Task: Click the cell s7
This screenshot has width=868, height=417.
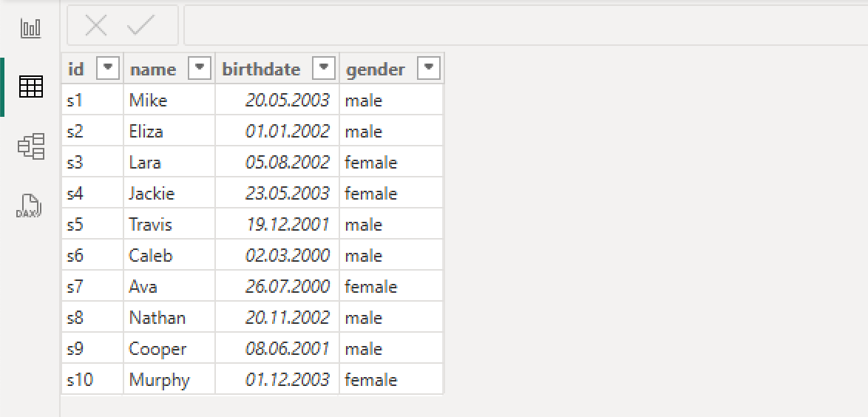Action: (92, 286)
